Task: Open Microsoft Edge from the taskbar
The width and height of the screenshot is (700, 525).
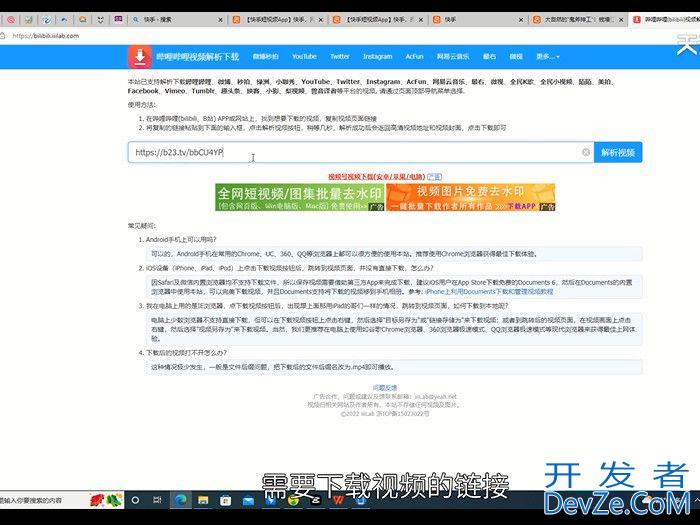Action: click(181, 500)
